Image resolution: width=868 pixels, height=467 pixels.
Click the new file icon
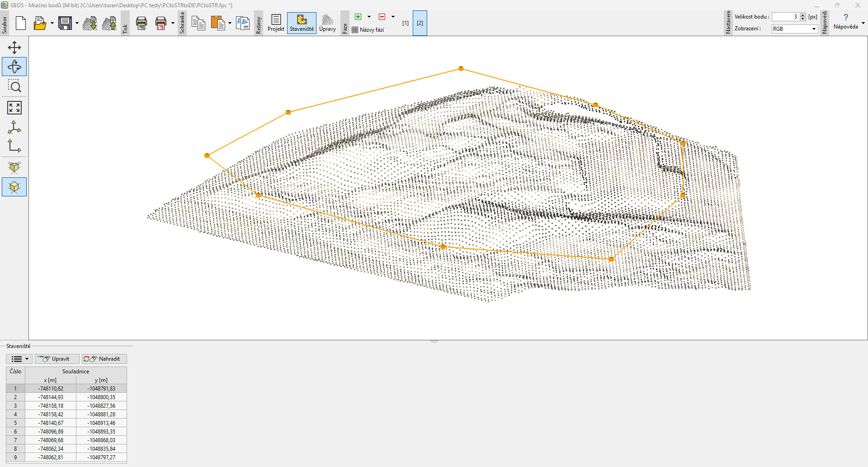(21, 23)
